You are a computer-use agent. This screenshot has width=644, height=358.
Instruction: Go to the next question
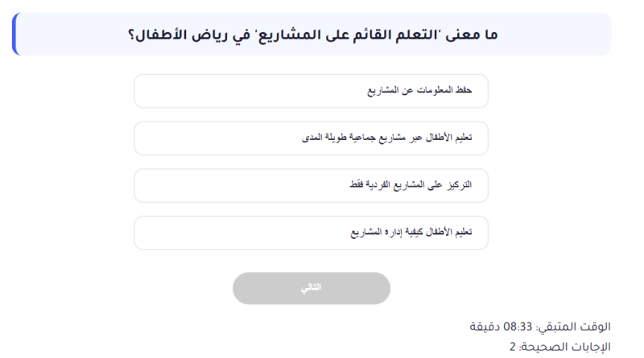(311, 288)
